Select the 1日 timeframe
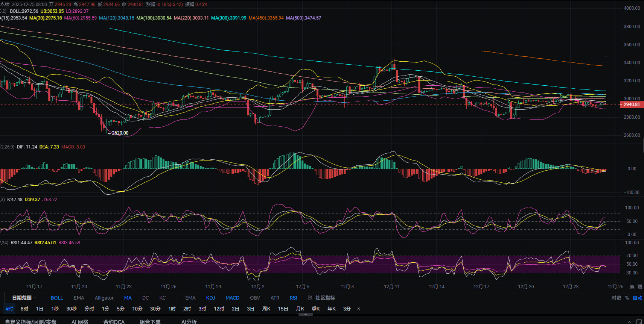Screen dimensions: 644x324 (40, 309)
